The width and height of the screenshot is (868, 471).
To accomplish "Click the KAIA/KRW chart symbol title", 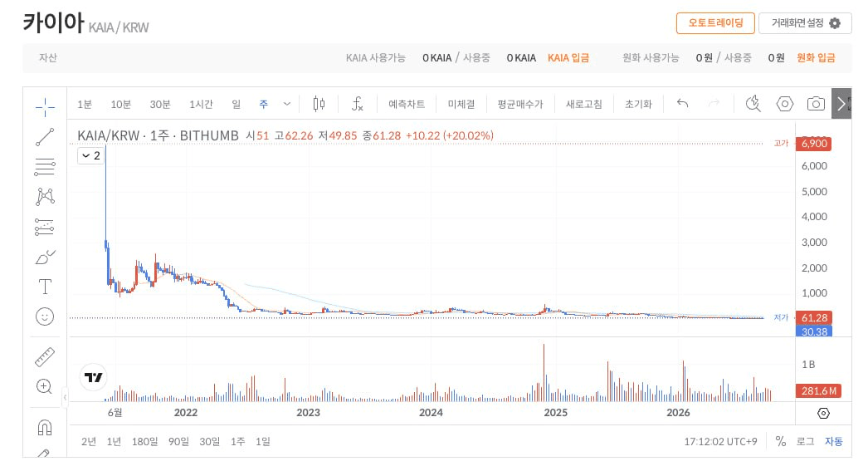I will (x=158, y=135).
